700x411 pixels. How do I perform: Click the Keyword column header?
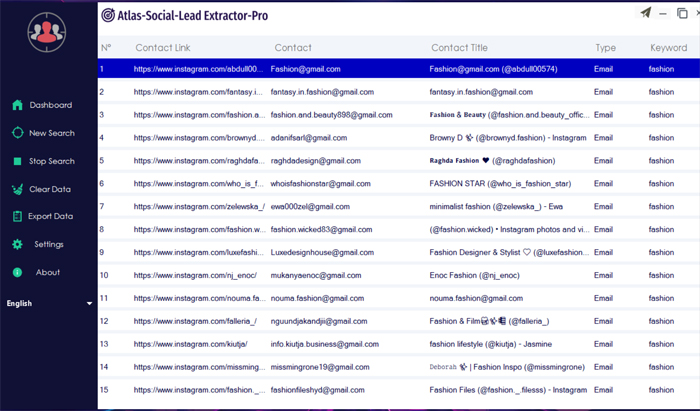click(x=669, y=48)
